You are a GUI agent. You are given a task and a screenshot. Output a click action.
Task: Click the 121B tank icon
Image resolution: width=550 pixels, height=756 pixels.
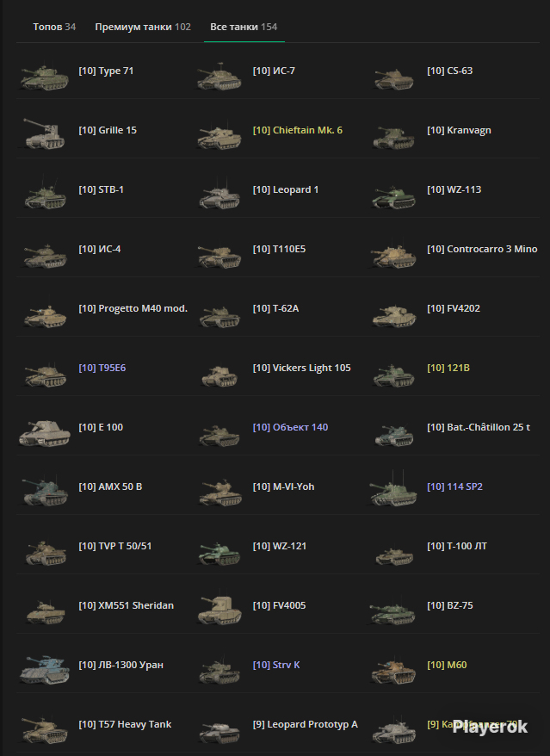tap(394, 375)
